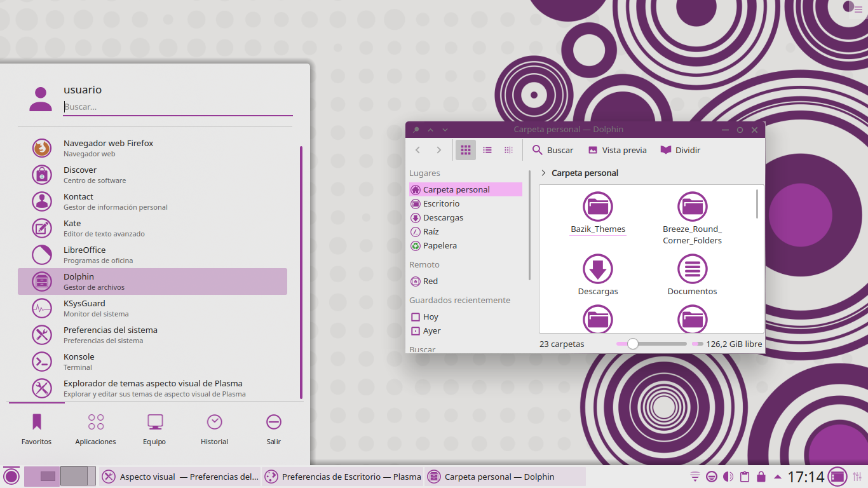Open Explorador de temas de Plasma
The image size is (868, 488).
tap(153, 388)
